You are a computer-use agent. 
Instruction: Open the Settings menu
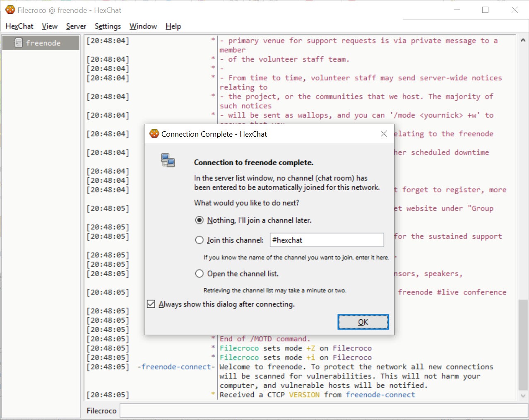(108, 26)
